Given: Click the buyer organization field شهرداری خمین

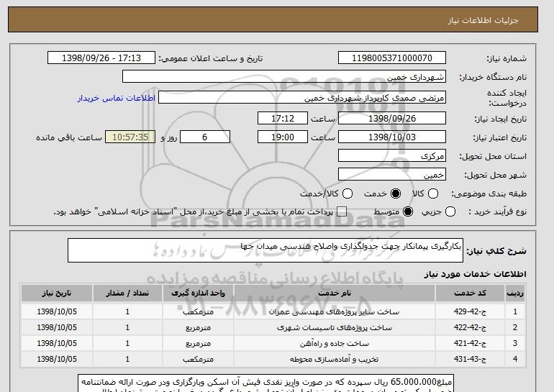Looking at the screenshot, I should pos(284,77).
